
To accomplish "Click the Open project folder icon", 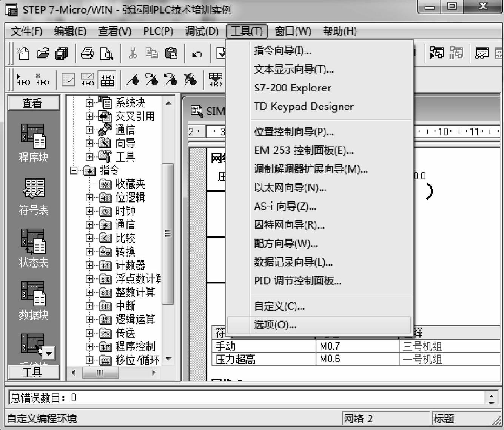I will pos(43,54).
